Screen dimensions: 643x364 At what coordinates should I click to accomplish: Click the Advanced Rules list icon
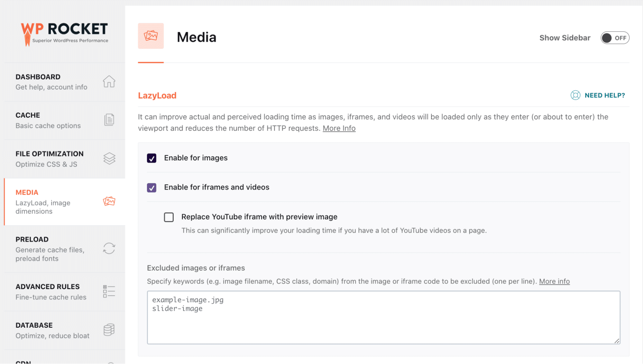click(x=109, y=291)
